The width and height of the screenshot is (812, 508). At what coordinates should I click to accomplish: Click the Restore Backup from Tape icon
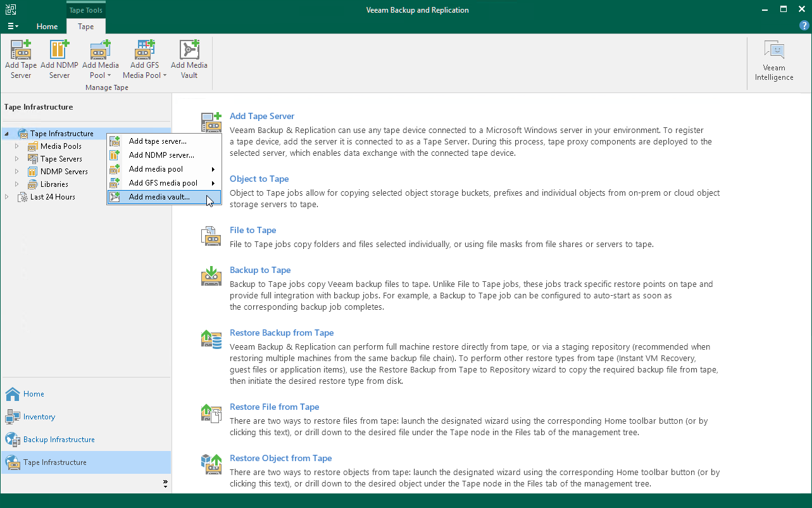[x=211, y=339]
